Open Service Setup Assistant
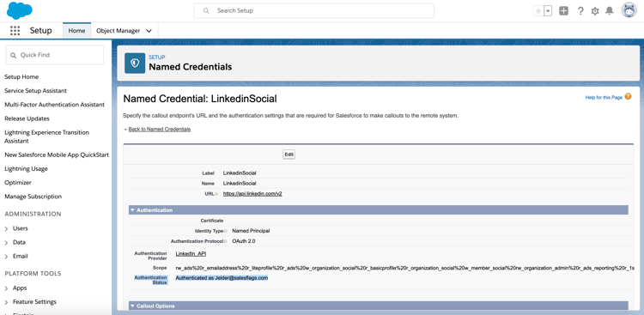 click(x=35, y=91)
